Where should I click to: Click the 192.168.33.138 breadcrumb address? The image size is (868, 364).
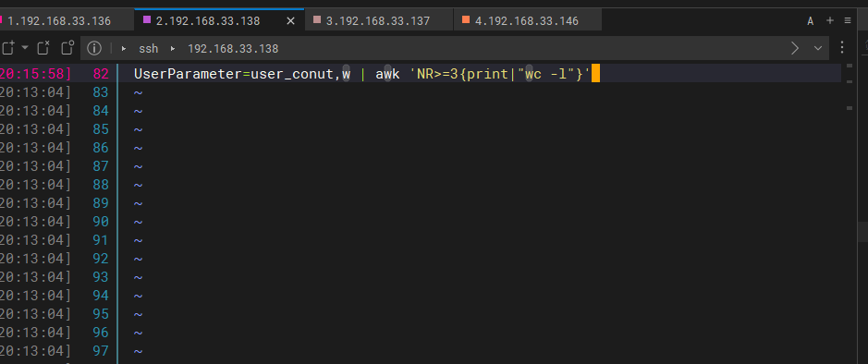(233, 49)
